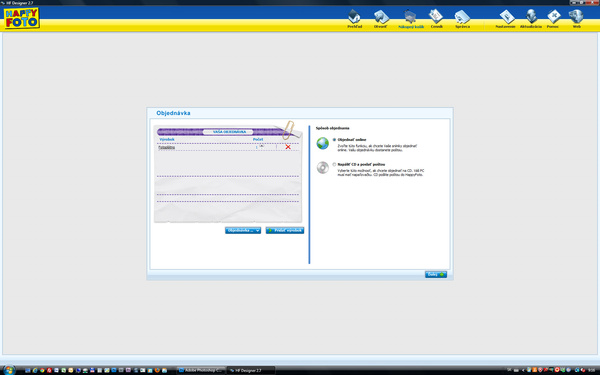Open the Správca manager icon
Viewport: 600px width, 375px height.
(462, 19)
